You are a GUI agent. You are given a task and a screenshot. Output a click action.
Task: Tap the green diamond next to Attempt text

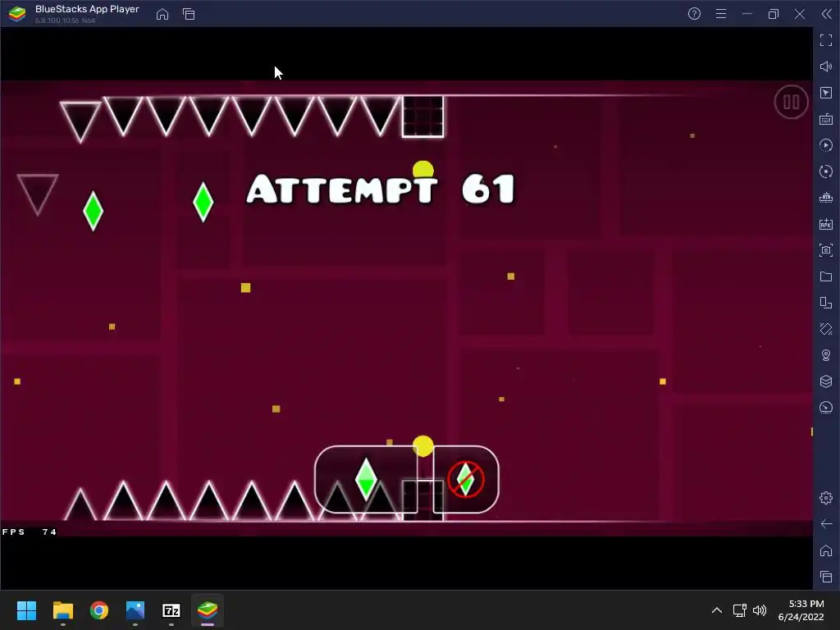[x=203, y=202]
